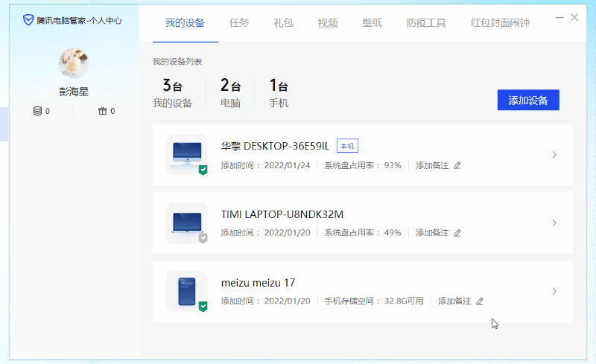This screenshot has height=364, width=596.
Task: Click the pencil edit icon for DESKTOP-36E59IL
Action: 457,165
